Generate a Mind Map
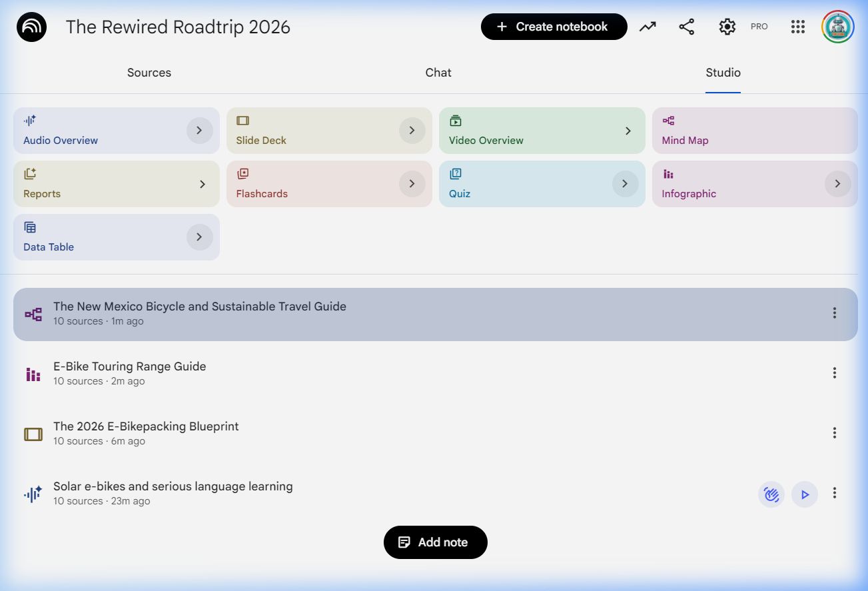The image size is (868, 591). tap(754, 131)
